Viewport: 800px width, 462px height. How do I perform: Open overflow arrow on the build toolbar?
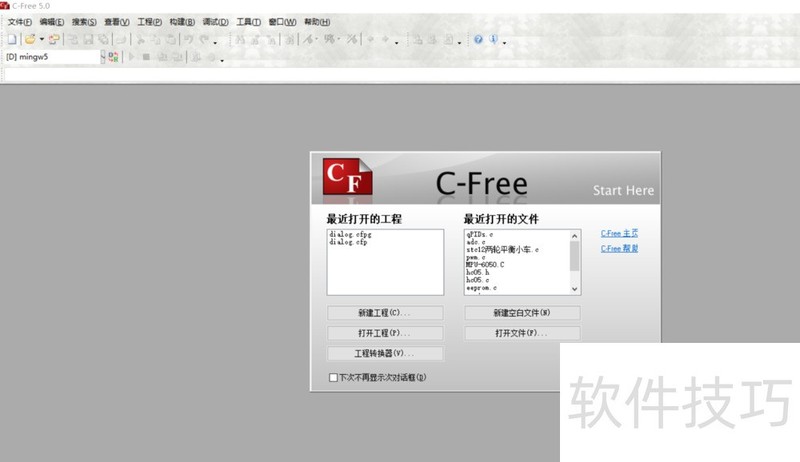tap(222, 61)
